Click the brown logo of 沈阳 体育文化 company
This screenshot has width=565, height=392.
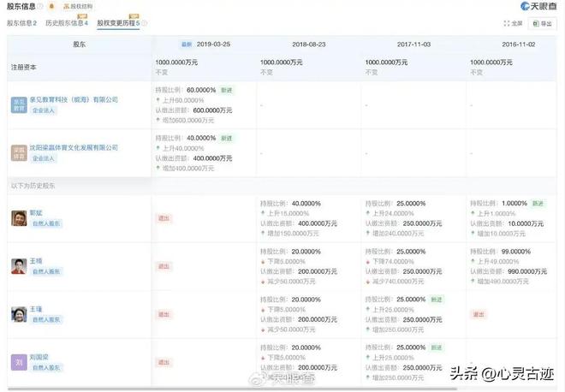click(x=19, y=152)
